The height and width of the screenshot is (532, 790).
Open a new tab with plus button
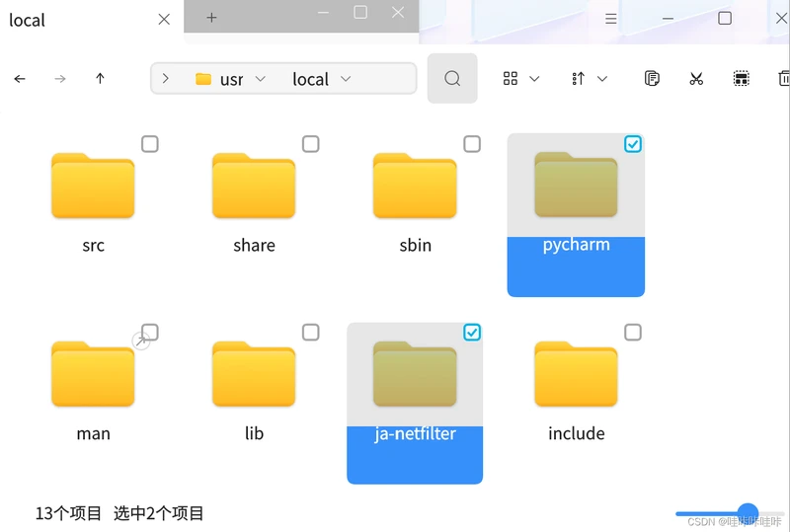coord(211,18)
